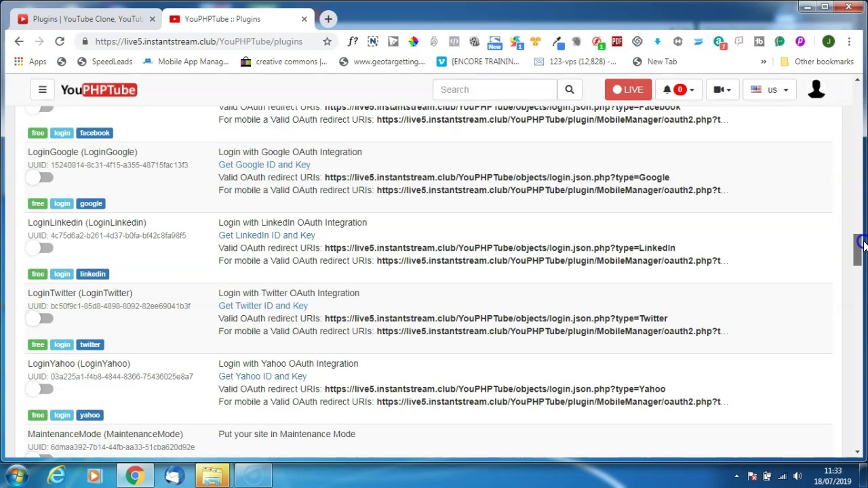The width and height of the screenshot is (868, 488).
Task: Open Get LinkedIn ID and Key link
Action: 267,235
